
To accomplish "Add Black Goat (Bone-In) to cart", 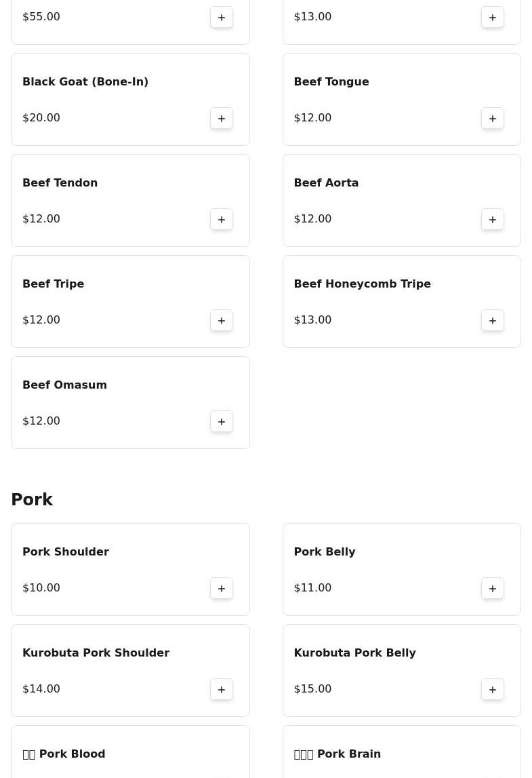I will [x=222, y=118].
